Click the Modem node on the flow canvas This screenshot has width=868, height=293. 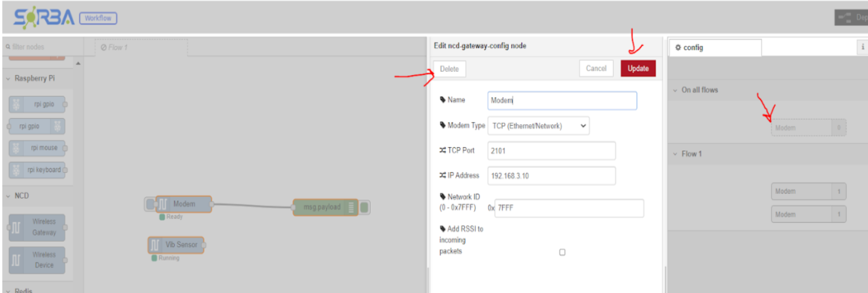pyautogui.click(x=183, y=204)
